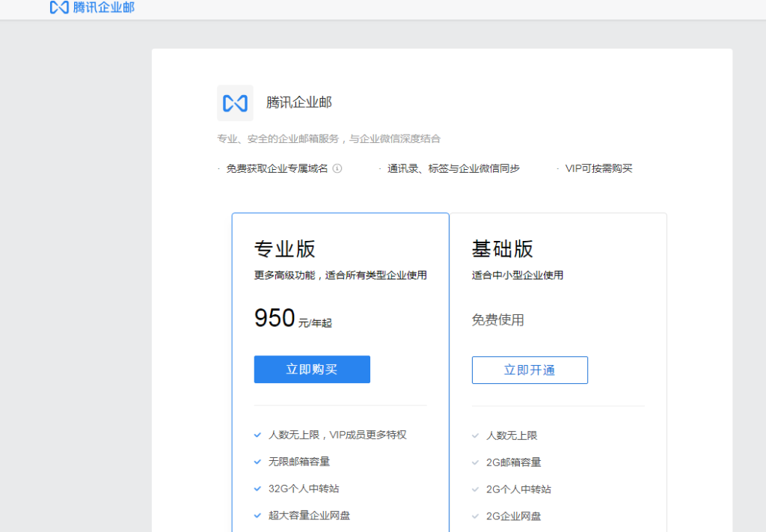Select the 基础版 plan heading

[x=502, y=248]
